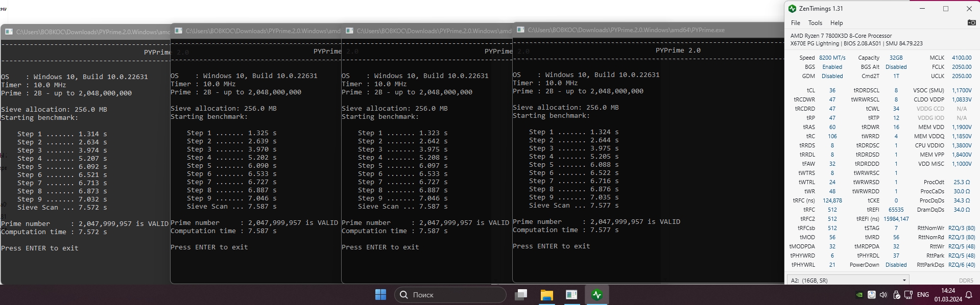Viewport: 980px width, 305px height.
Task: Maximize the ZenTimings window
Action: point(946,9)
